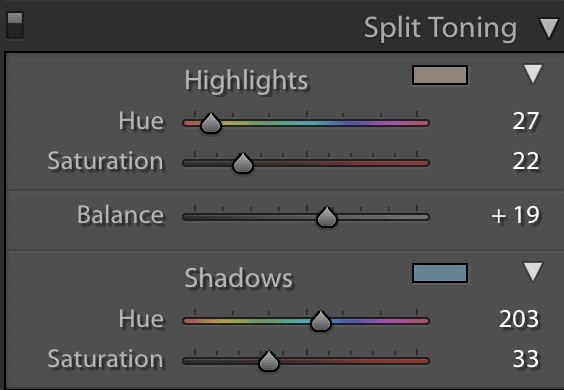
Task: Expand the Highlights disclosure triangle
Action: tap(533, 73)
